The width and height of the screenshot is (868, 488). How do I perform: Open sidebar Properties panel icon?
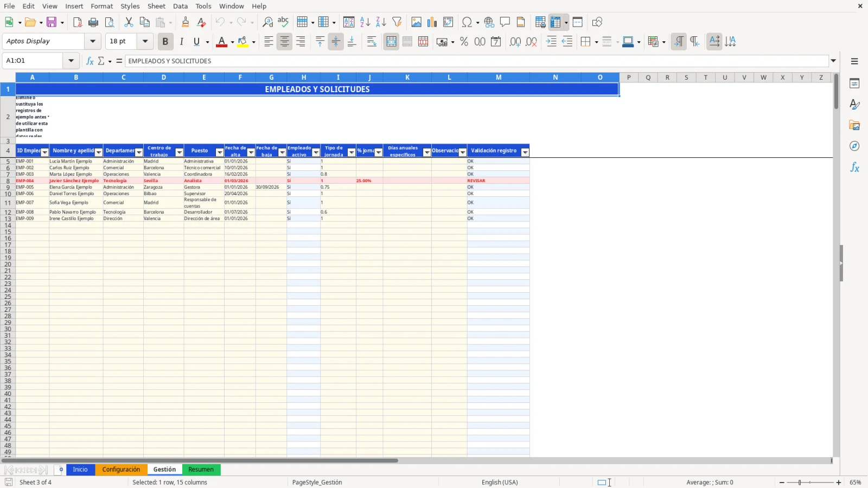pos(854,84)
